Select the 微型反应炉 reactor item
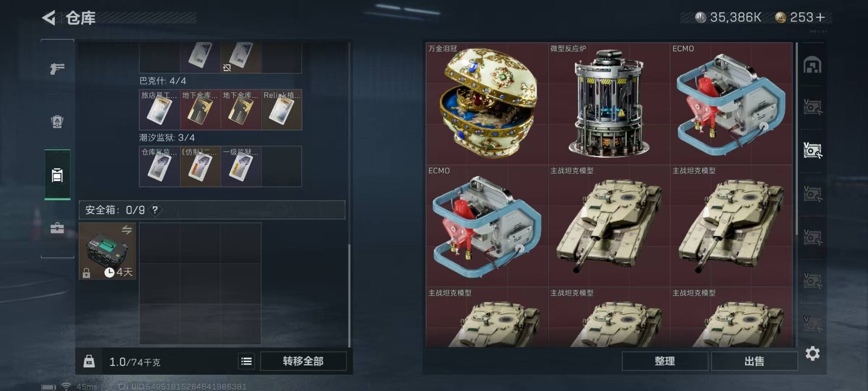The image size is (868, 391). point(609,104)
